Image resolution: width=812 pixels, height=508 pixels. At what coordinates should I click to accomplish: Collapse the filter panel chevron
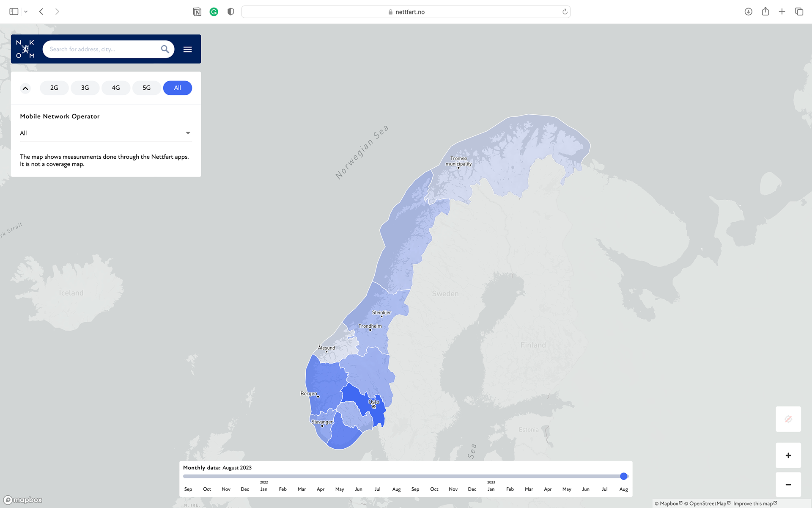click(x=25, y=88)
